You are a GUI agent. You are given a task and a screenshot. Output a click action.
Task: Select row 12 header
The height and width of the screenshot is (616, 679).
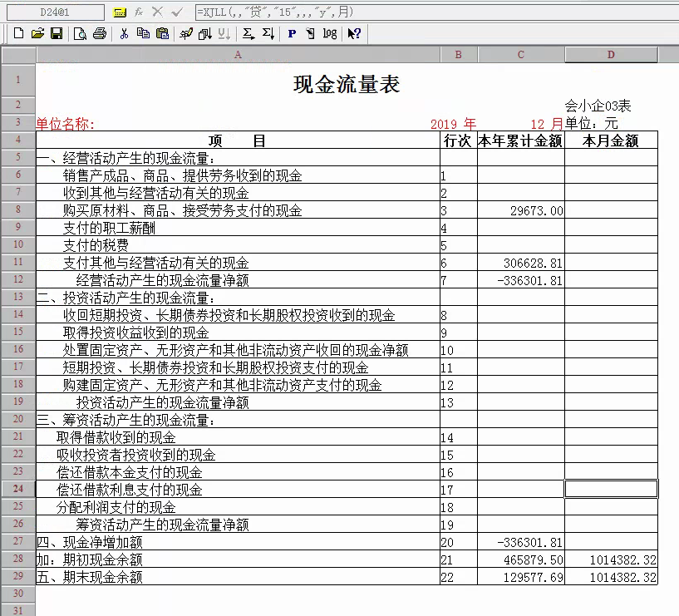tap(18, 279)
